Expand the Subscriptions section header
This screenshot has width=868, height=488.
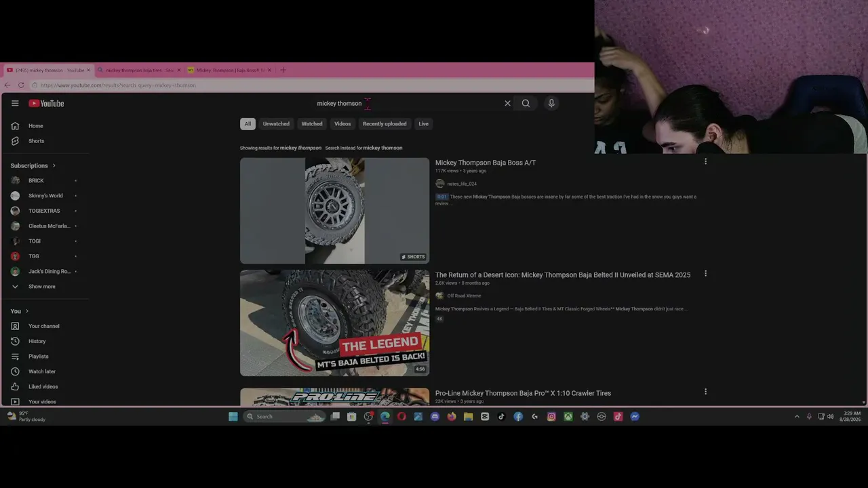(33, 165)
